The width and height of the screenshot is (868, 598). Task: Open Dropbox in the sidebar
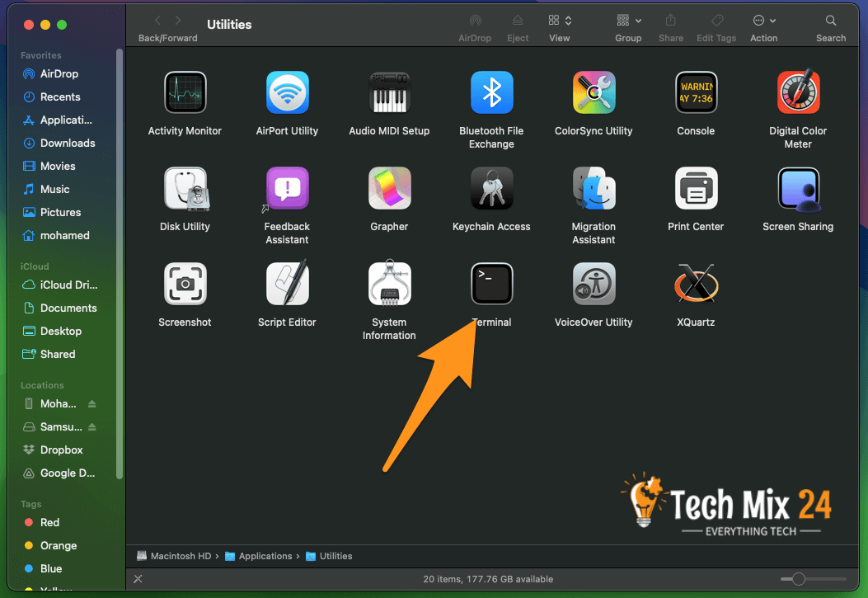[x=61, y=450]
